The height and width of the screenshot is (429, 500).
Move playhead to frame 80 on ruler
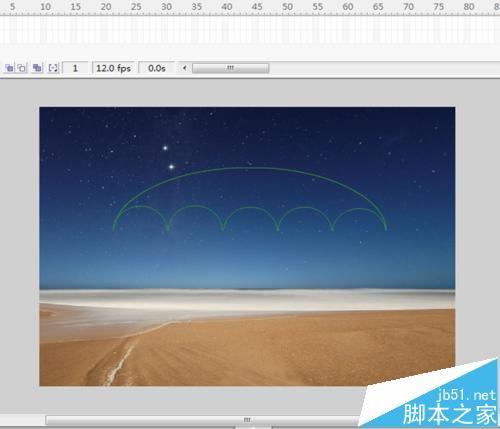coord(469,7)
